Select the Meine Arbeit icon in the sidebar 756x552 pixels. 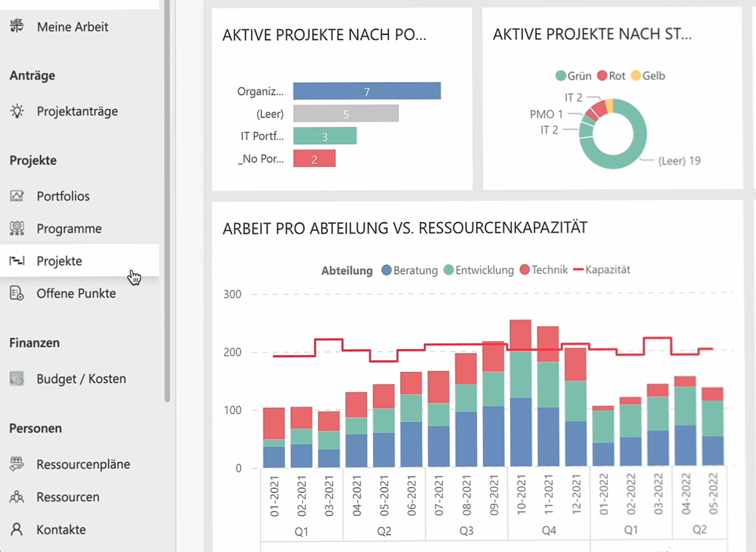(x=18, y=26)
